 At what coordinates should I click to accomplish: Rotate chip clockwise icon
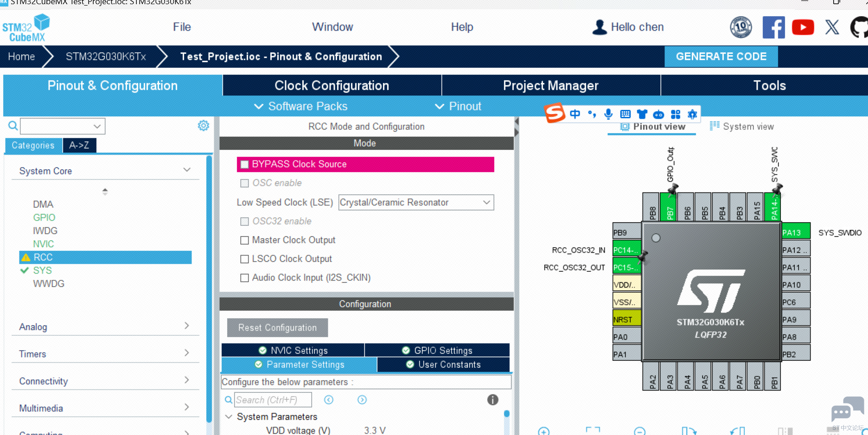click(689, 431)
